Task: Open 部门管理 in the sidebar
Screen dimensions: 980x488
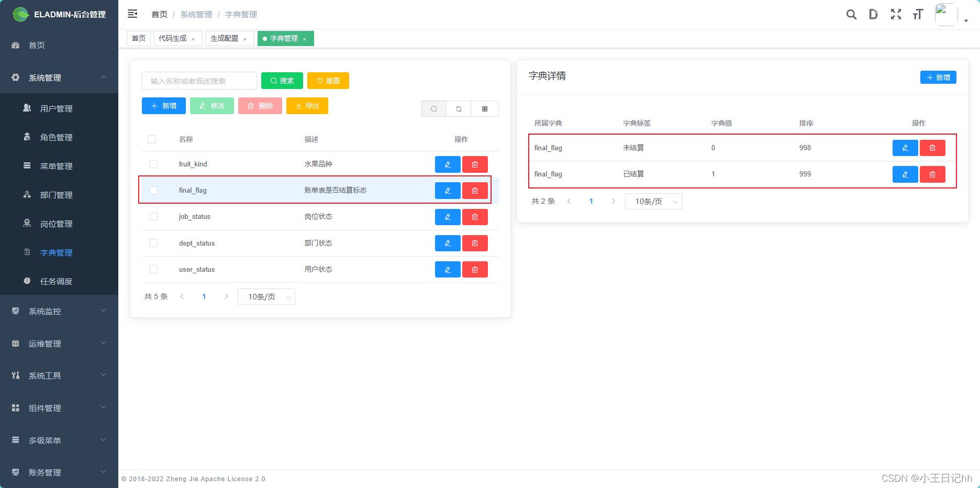Action: [x=59, y=195]
